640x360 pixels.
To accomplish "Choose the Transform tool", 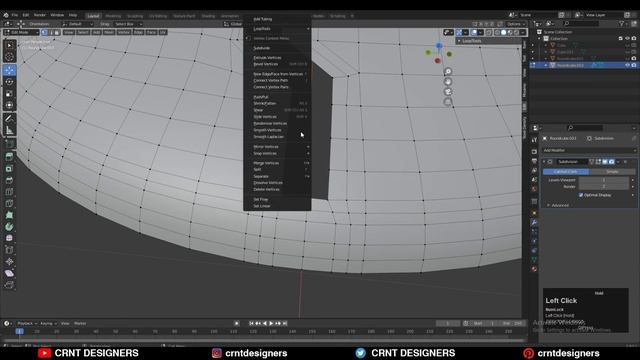I will 9,106.
